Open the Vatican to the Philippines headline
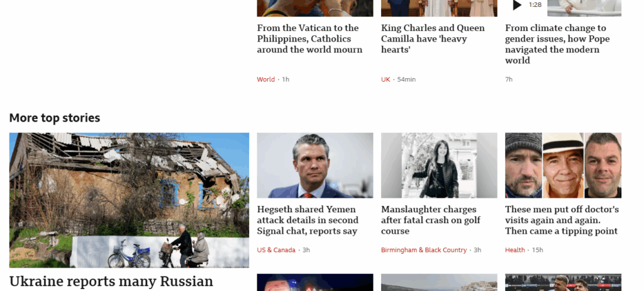The width and height of the screenshot is (644, 291). (x=309, y=38)
